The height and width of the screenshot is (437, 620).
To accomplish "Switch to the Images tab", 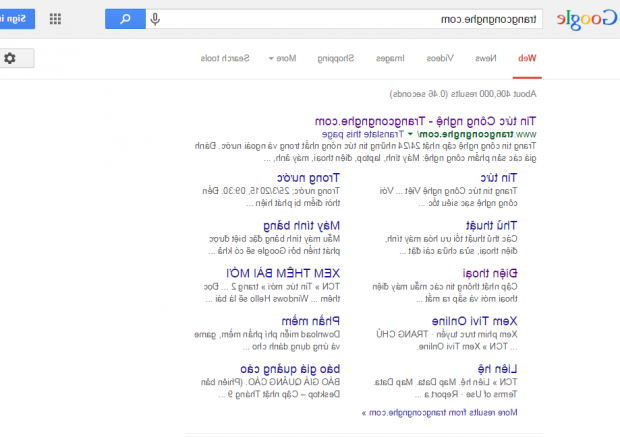I will click(389, 58).
